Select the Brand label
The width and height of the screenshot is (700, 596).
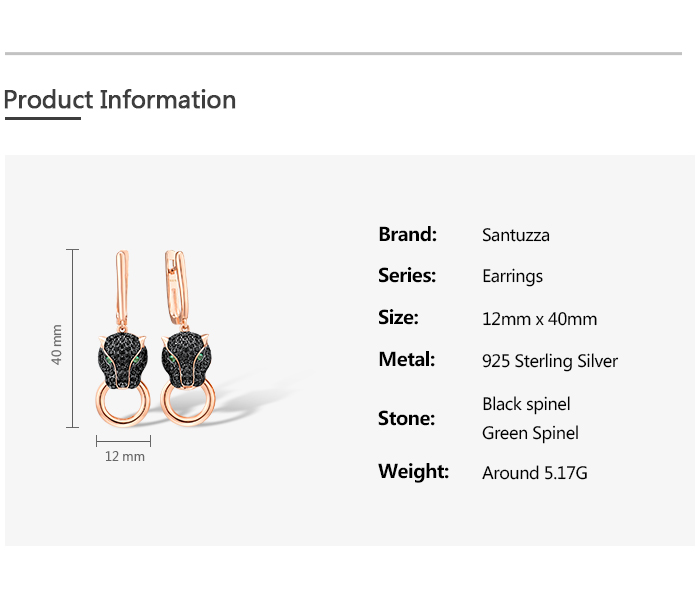pos(407,235)
